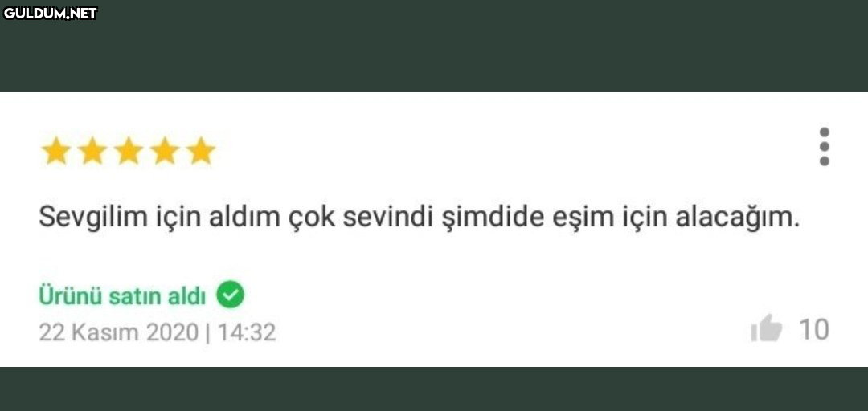This screenshot has width=868, height=411.
Task: Open the three-dot options menu
Action: [825, 147]
